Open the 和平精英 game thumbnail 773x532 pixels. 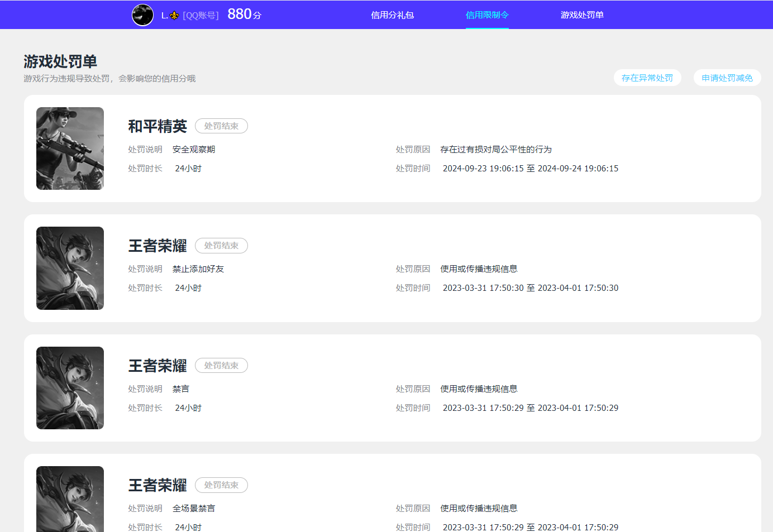click(70, 148)
